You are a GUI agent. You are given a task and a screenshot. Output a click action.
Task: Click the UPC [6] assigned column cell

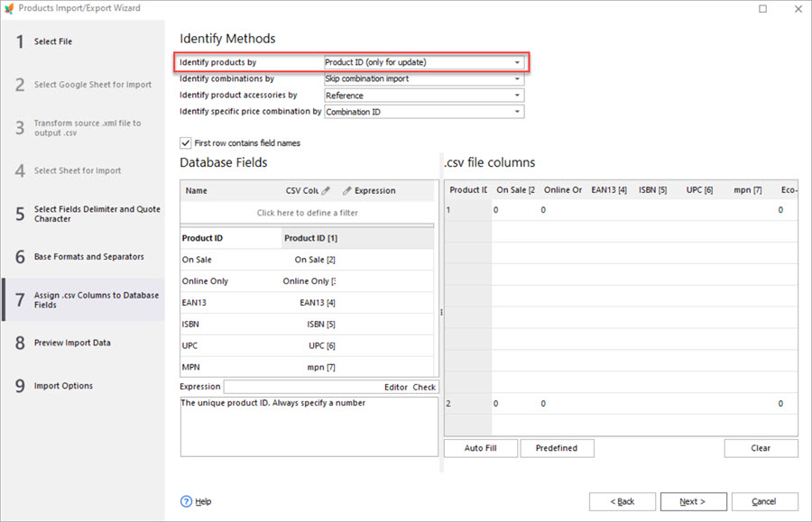310,345
